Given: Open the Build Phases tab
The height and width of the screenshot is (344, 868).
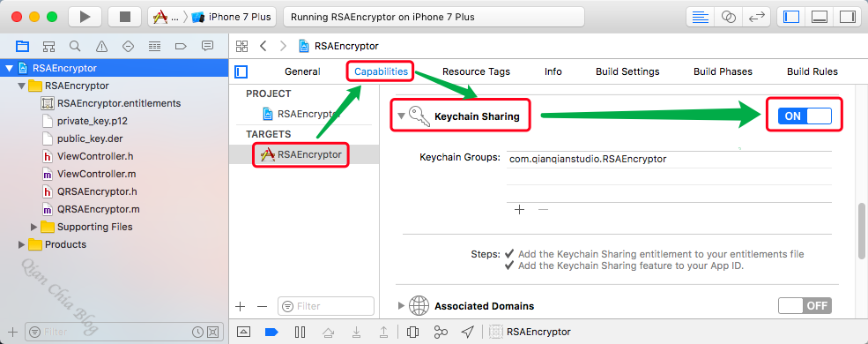Looking at the screenshot, I should pos(723,71).
